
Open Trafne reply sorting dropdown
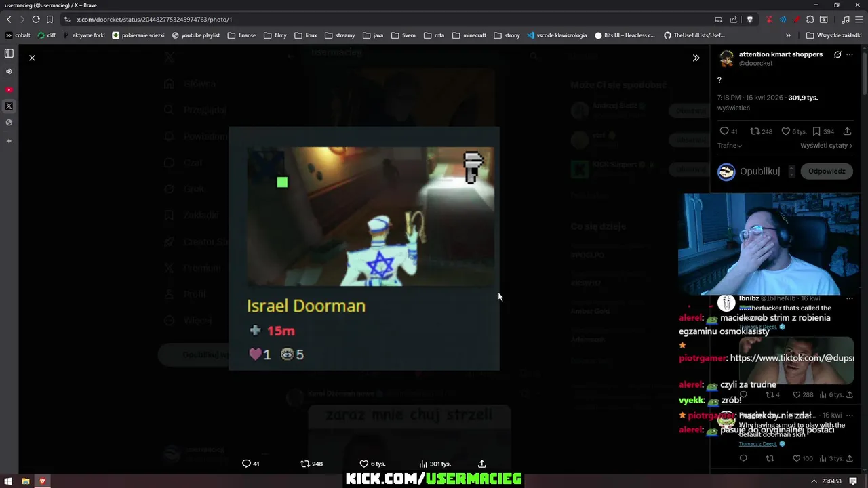pyautogui.click(x=730, y=146)
